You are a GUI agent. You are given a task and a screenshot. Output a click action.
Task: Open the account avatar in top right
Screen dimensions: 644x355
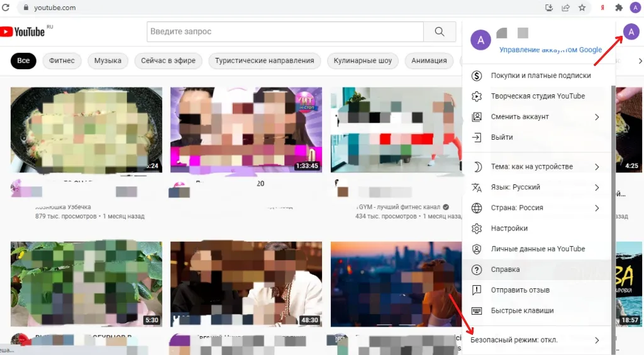coord(631,33)
